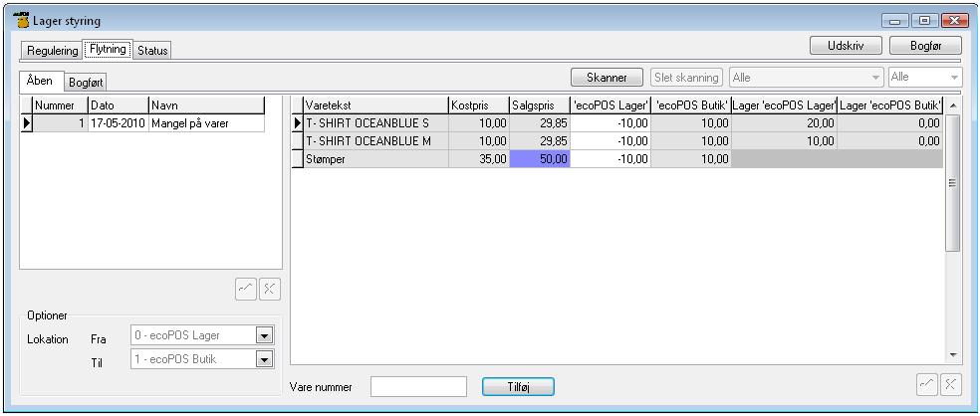Expand the first Alle filter dropdown
The image size is (980, 416).
click(x=876, y=77)
